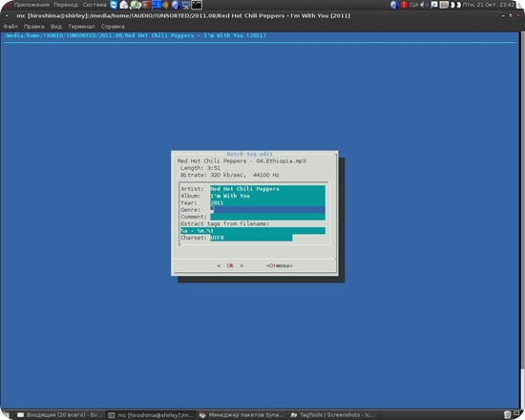Click the Comment input field

[267, 217]
